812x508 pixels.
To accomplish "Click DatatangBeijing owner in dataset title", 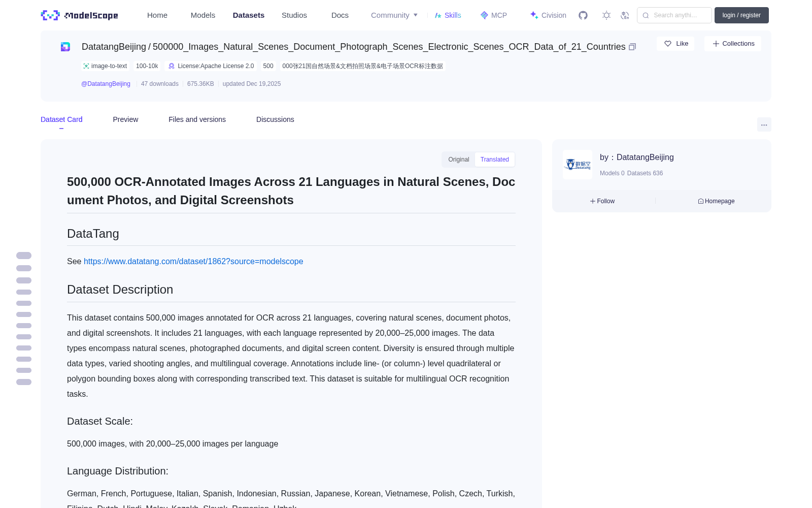I will tap(114, 47).
